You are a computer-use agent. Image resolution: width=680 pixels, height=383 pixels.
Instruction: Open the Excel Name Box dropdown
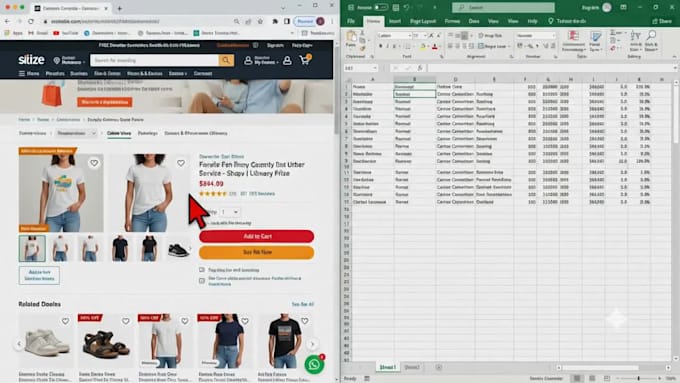pos(374,68)
